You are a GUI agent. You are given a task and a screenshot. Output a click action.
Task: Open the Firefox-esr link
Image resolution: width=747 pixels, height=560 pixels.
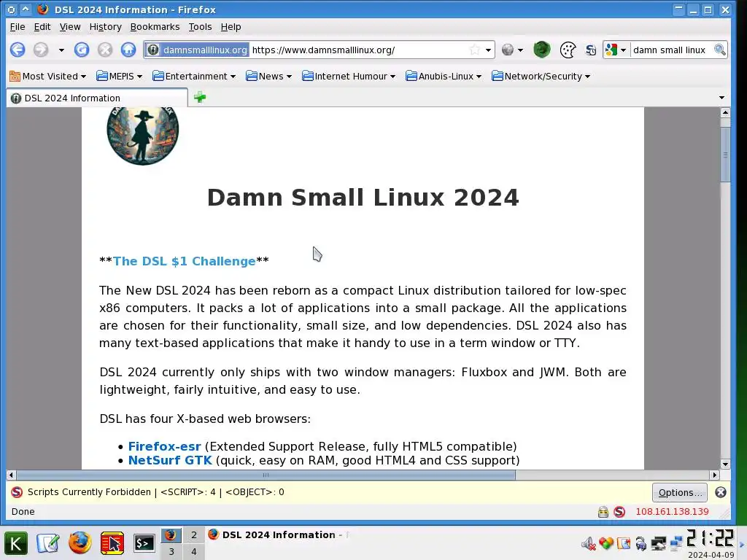[164, 446]
